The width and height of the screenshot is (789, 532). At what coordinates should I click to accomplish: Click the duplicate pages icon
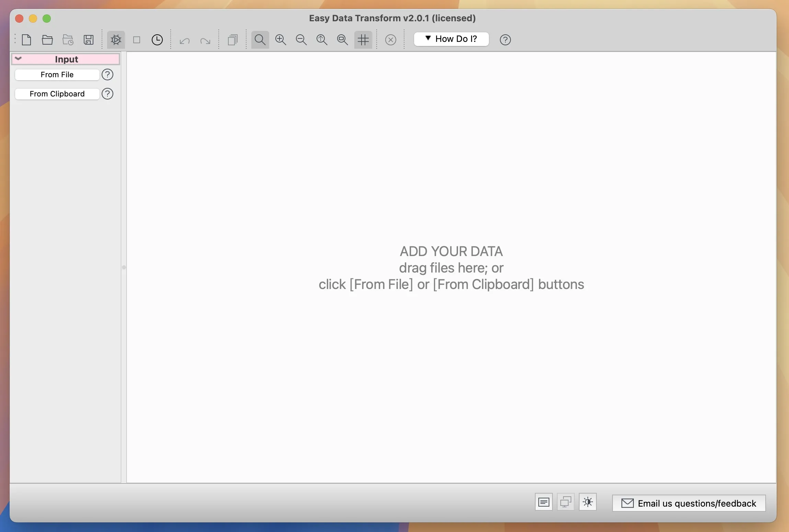[233, 40]
